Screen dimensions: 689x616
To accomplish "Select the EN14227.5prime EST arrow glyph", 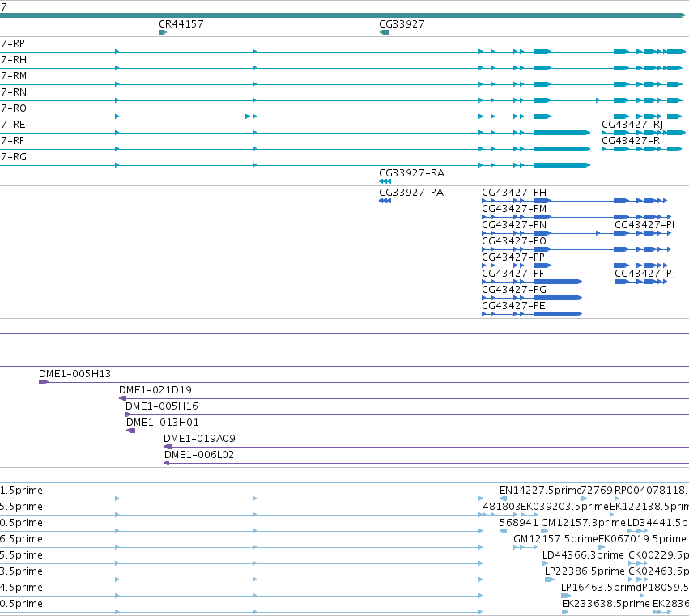I will tap(503, 499).
